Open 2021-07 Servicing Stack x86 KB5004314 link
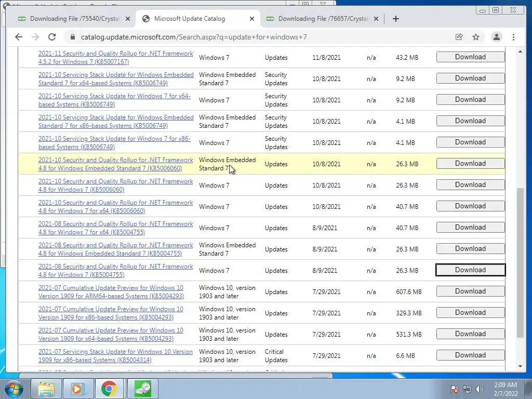The height and width of the screenshot is (399, 532). click(116, 356)
